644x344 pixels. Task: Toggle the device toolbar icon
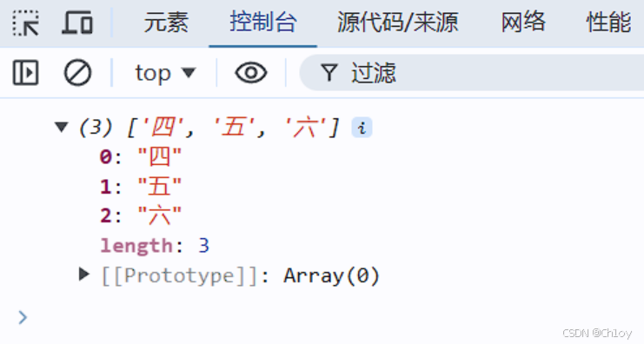pyautogui.click(x=77, y=23)
